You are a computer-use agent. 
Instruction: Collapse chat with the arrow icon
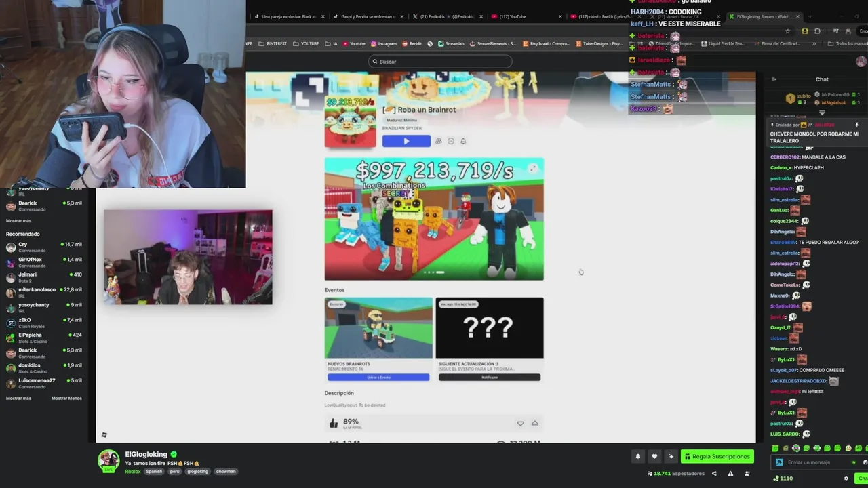[774, 79]
